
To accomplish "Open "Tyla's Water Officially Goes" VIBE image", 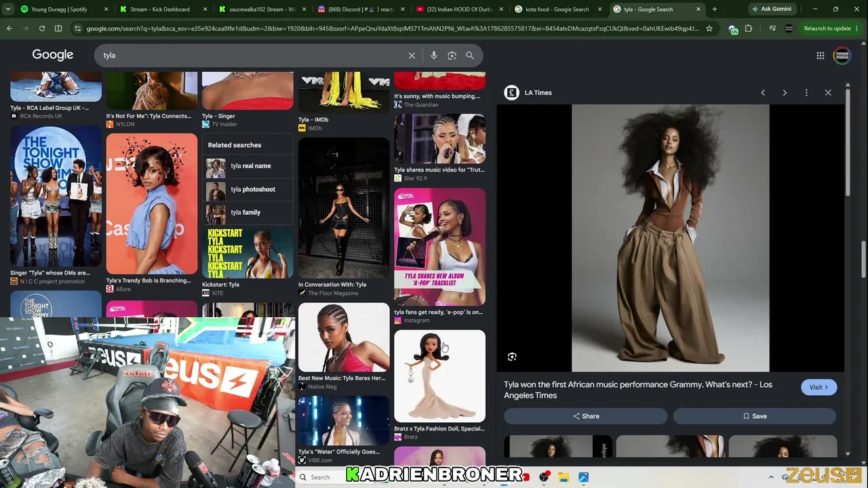I will (x=344, y=421).
